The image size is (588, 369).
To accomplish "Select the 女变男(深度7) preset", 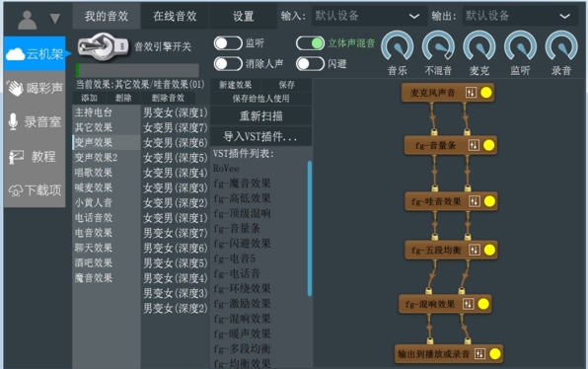I will click(x=176, y=128).
